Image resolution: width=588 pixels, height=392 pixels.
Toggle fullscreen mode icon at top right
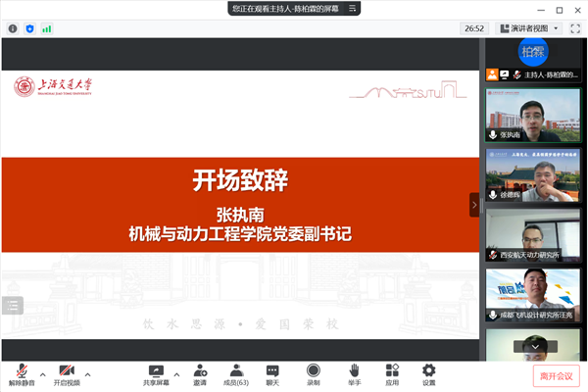575,28
